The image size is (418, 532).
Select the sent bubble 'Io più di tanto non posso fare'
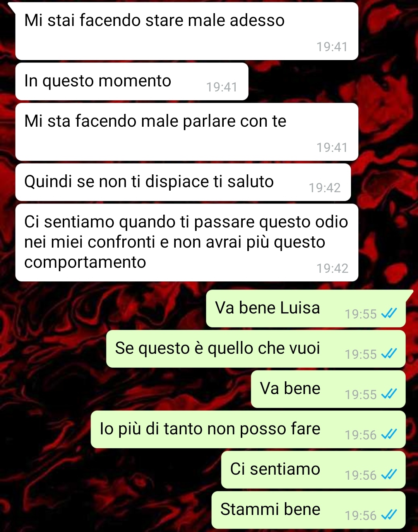248,429
